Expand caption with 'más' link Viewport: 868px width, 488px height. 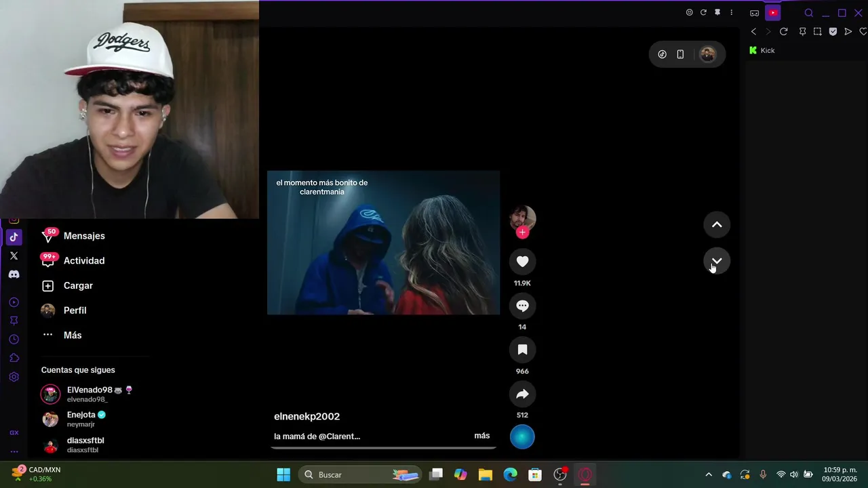(481, 436)
